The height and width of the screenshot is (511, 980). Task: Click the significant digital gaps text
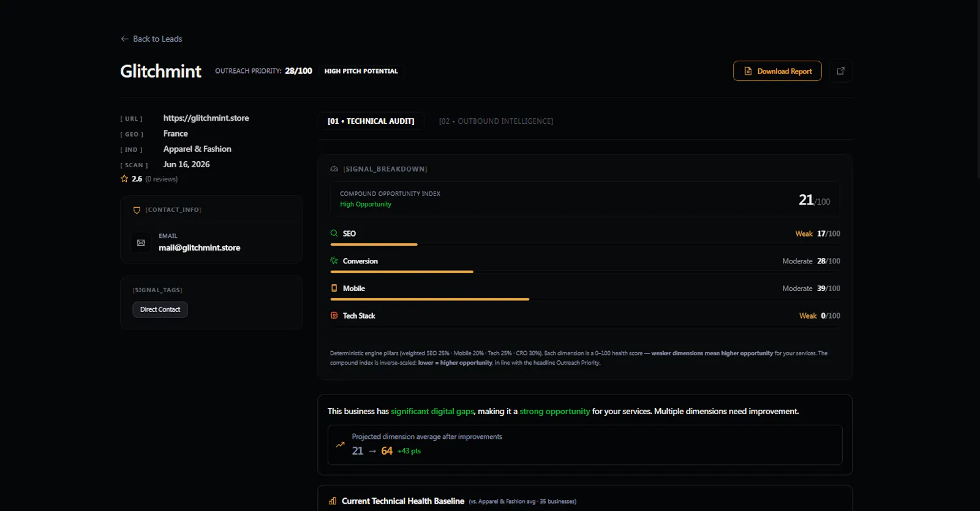[x=432, y=411]
